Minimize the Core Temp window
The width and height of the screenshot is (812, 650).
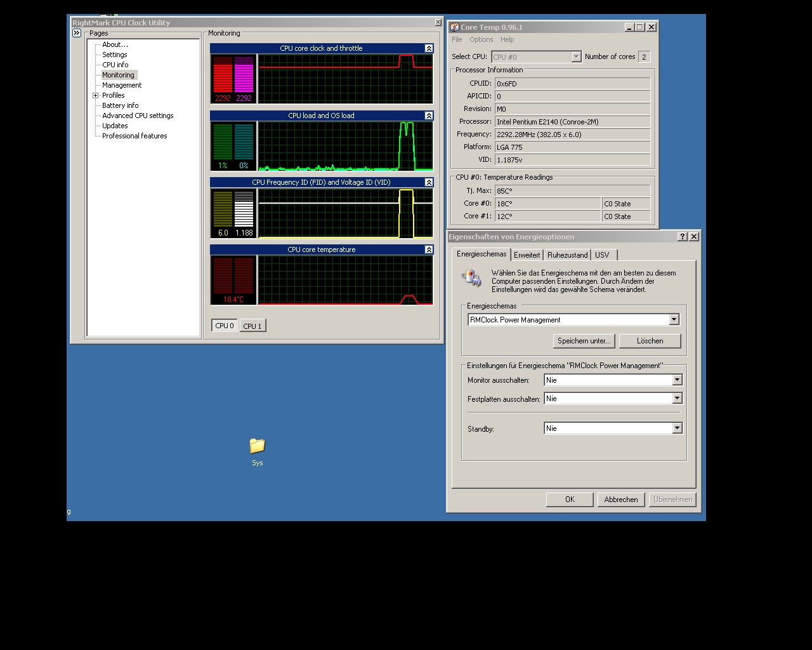[x=629, y=27]
